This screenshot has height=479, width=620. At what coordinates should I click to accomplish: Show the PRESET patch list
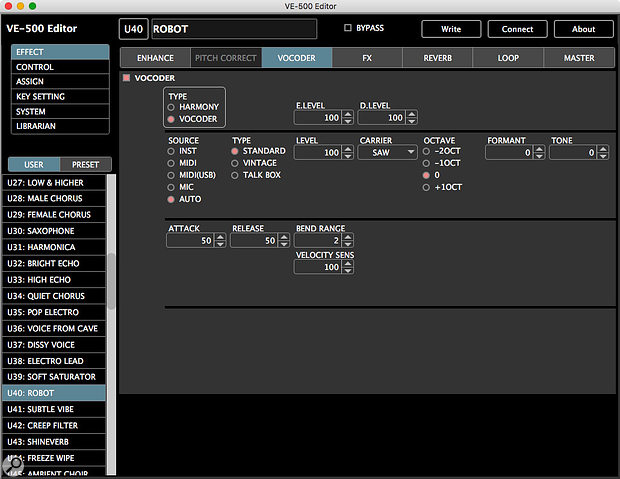[x=85, y=164]
